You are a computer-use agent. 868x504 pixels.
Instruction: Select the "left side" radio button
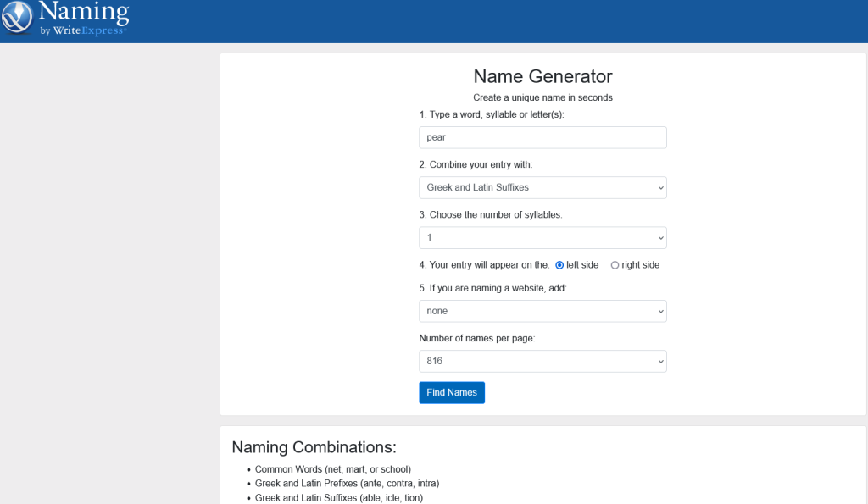click(559, 265)
